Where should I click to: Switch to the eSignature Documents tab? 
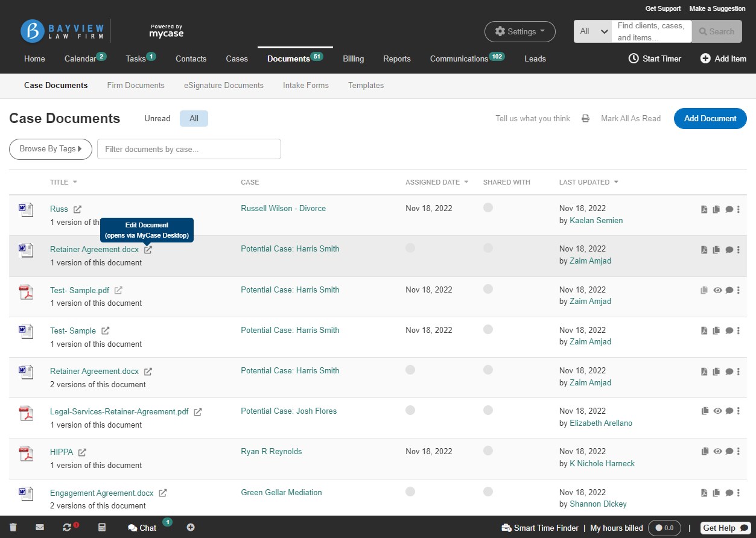click(x=223, y=86)
